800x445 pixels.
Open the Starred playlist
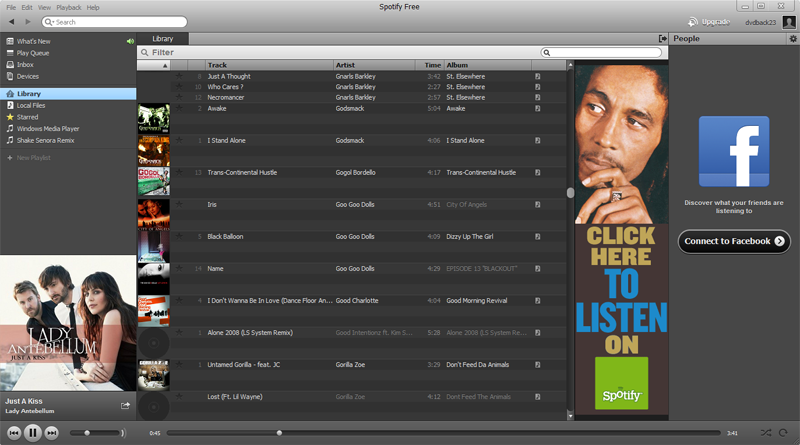click(27, 117)
